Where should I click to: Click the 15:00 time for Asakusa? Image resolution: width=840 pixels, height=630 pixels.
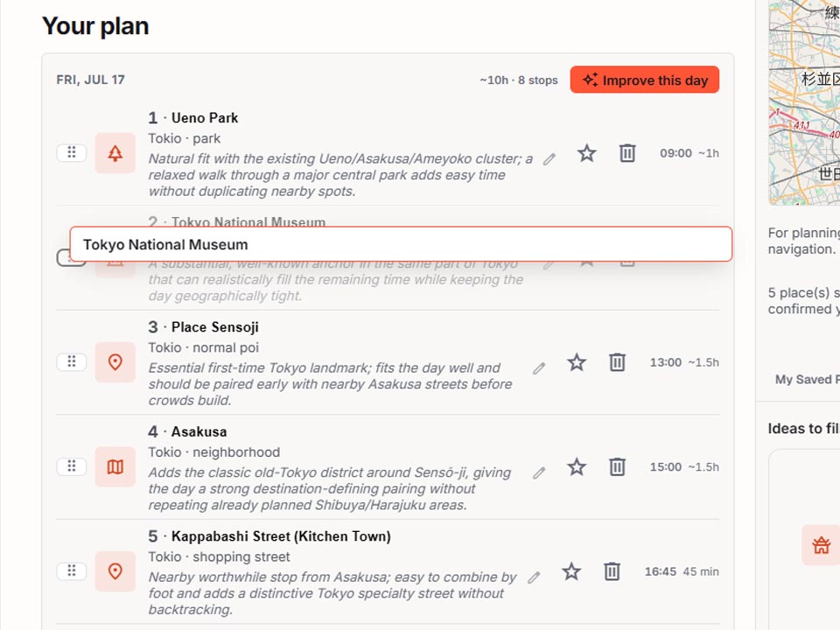pyautogui.click(x=666, y=467)
